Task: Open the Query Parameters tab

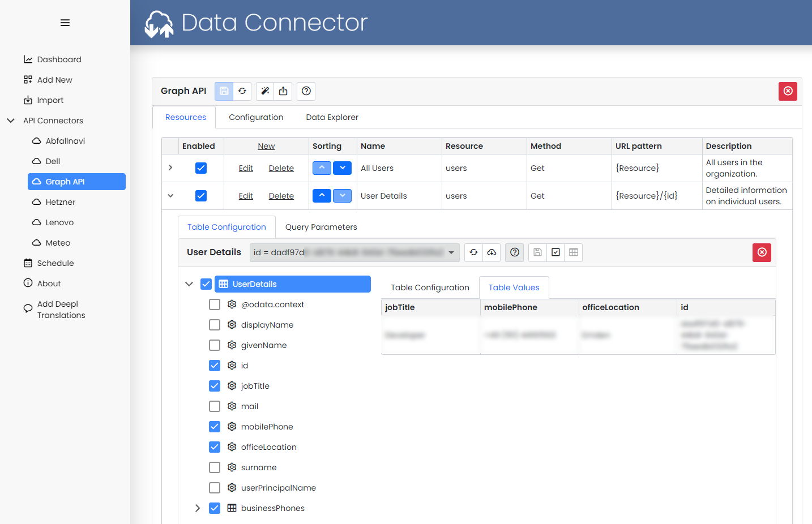Action: pos(321,227)
